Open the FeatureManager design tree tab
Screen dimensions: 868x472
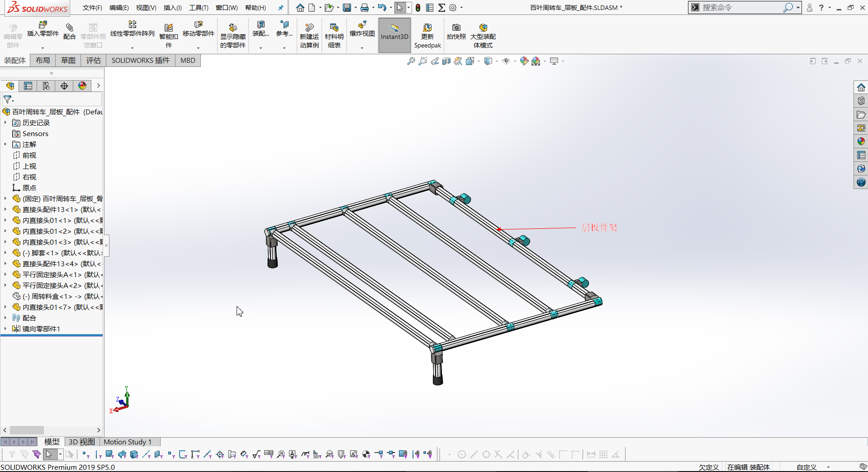pyautogui.click(x=10, y=86)
